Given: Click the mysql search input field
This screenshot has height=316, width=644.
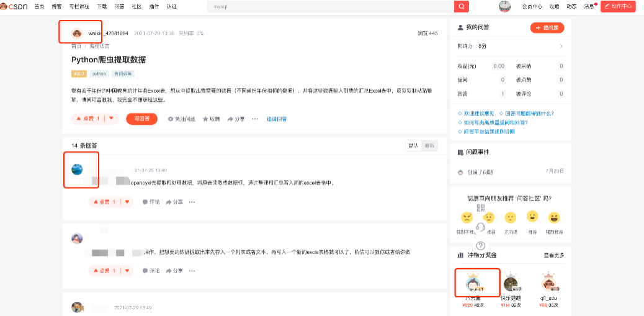Looking at the screenshot, I should 331,6.
